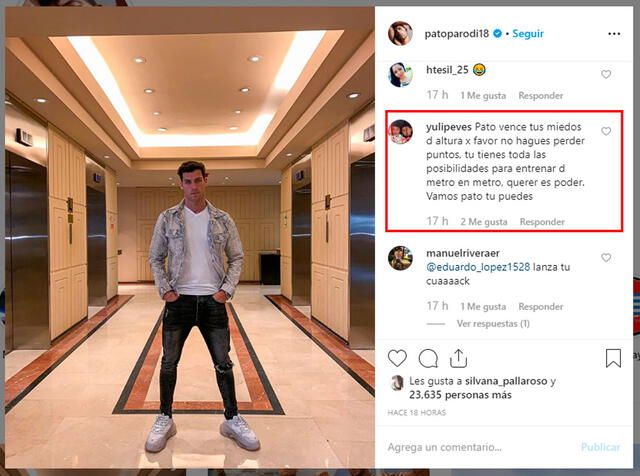Open the three-dot options menu
640x476 pixels.
coord(614,34)
